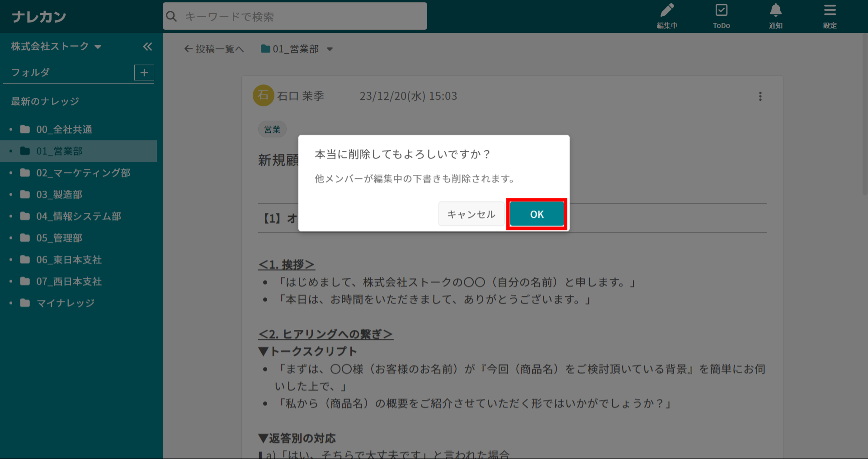Image resolution: width=868 pixels, height=459 pixels.
Task: Open the 04_情報システム部 folder
Action: point(79,216)
